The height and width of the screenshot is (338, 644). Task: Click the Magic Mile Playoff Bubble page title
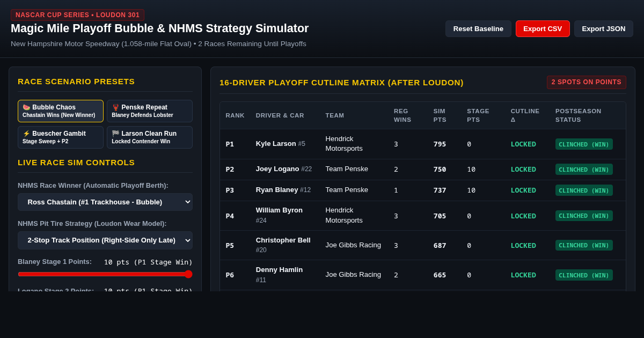pos(160,28)
